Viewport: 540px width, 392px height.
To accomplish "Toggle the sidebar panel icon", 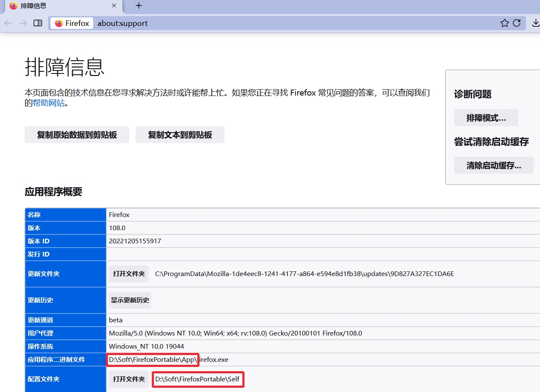I will pyautogui.click(x=38, y=23).
